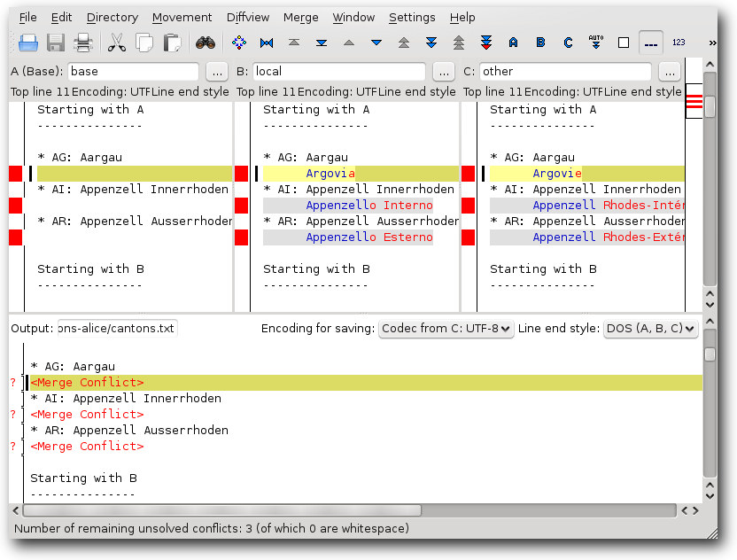Click the Cut scissors icon

pos(117,43)
